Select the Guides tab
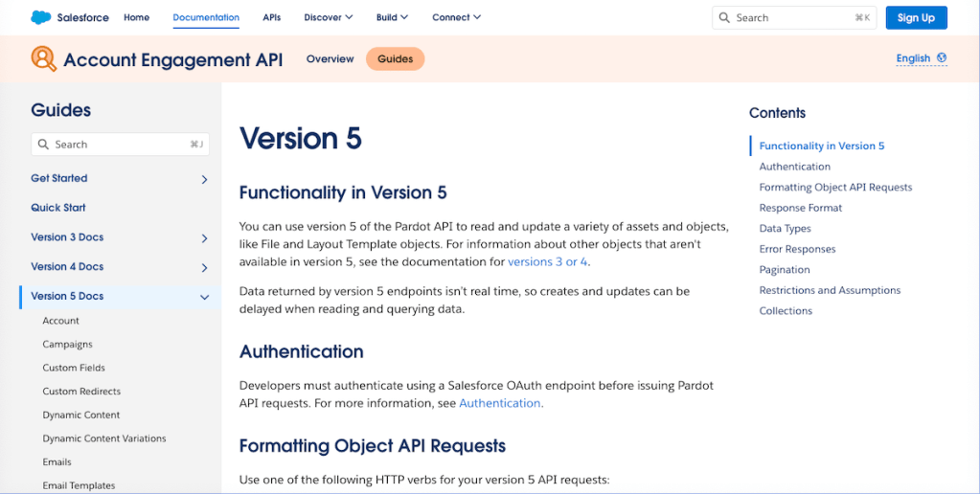Screen dimensions: 980x494 pos(395,59)
